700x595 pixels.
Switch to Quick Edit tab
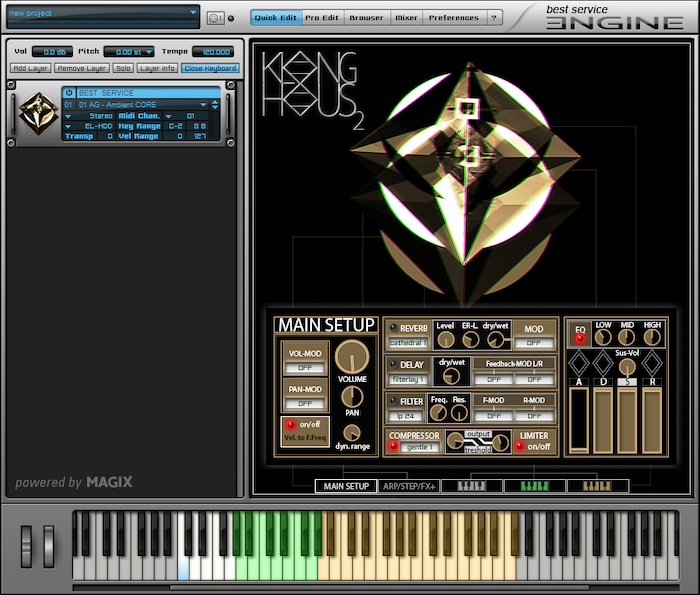coord(276,18)
